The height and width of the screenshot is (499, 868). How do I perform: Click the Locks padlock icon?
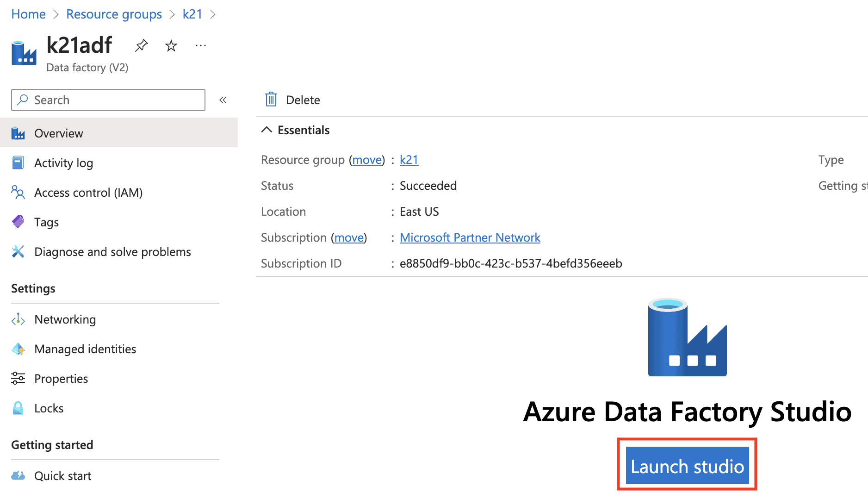18,408
